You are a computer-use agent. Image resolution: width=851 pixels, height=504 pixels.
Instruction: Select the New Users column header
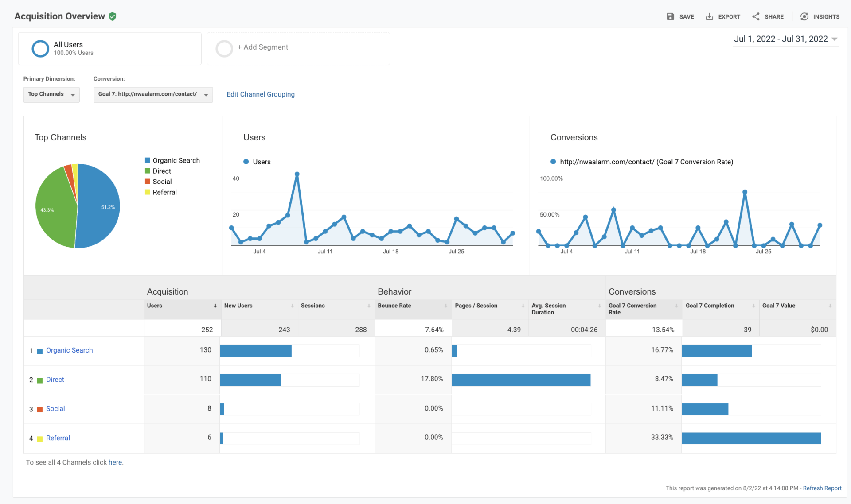pos(238,306)
